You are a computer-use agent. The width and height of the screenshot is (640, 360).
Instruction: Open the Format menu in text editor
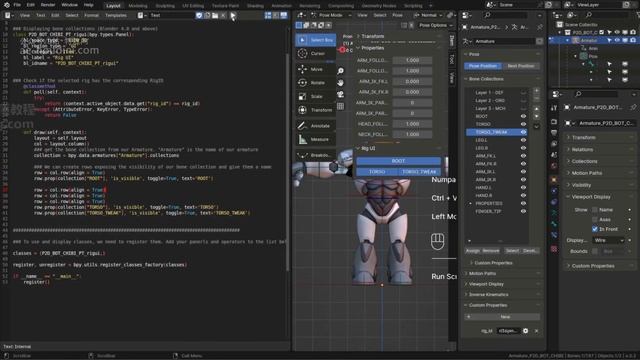coord(91,16)
